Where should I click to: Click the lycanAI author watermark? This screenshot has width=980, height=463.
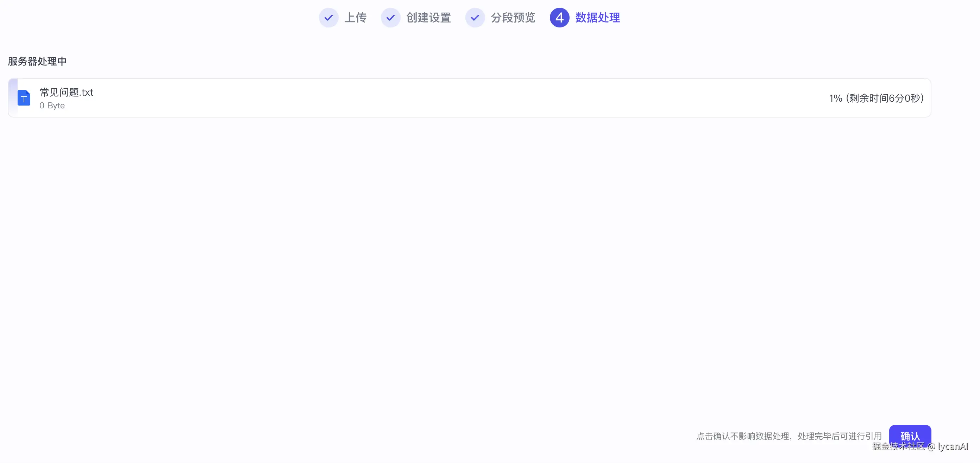tap(953, 447)
